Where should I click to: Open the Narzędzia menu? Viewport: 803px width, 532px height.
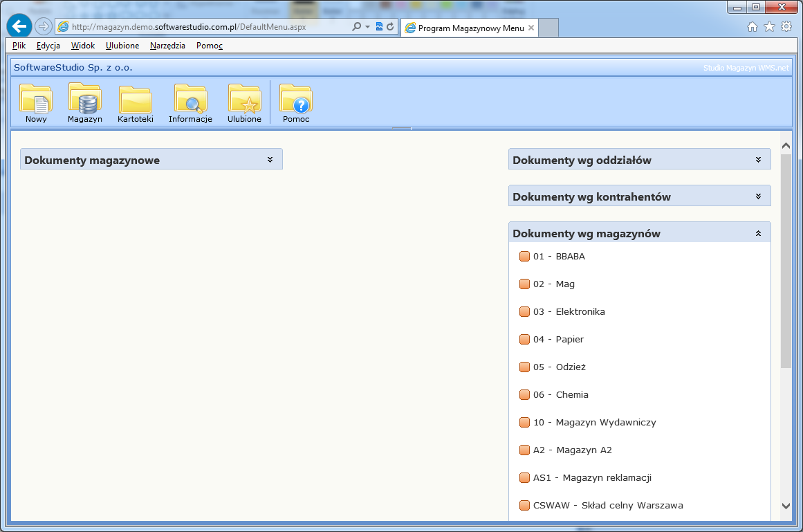point(167,46)
